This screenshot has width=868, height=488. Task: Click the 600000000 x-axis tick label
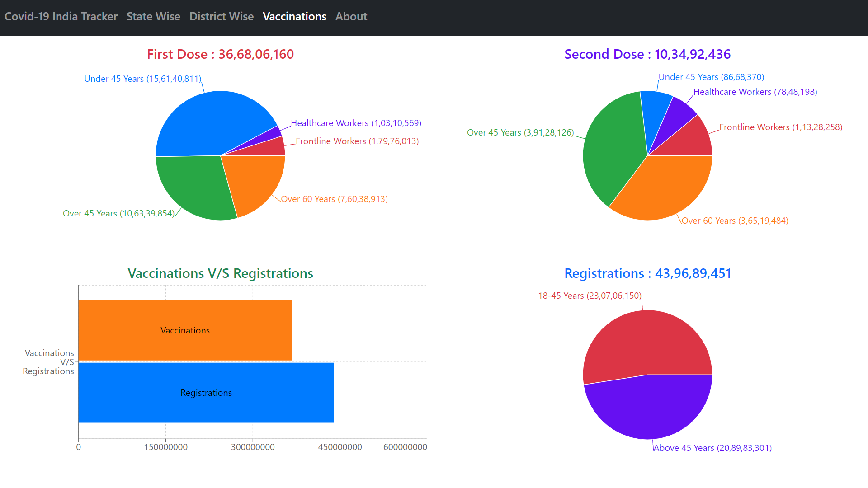pyautogui.click(x=405, y=447)
